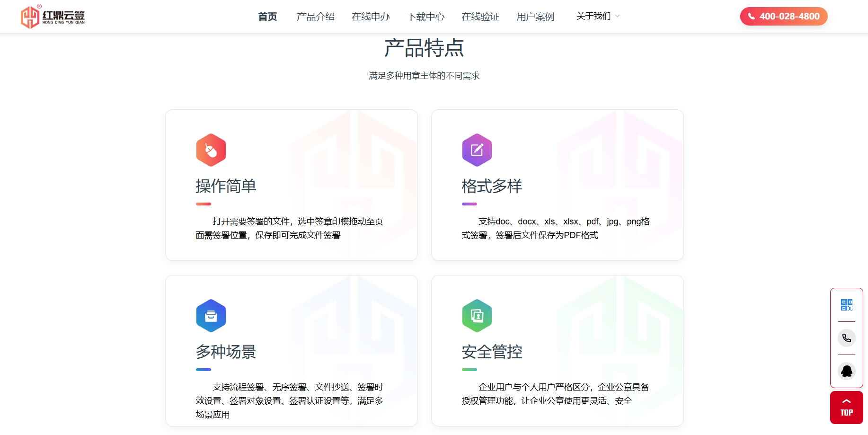
Task: Click the 安全管控 card heading
Action: point(492,352)
